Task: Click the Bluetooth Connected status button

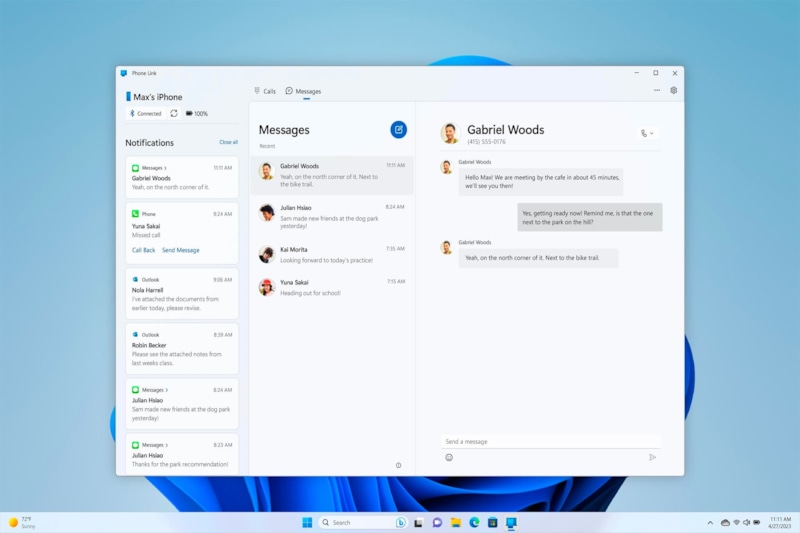Action: (144, 113)
